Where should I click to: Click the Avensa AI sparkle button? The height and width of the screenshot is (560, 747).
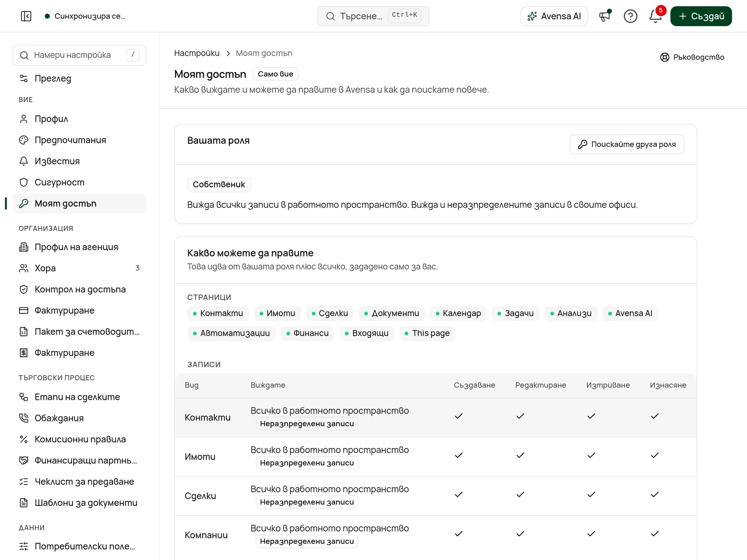point(554,16)
